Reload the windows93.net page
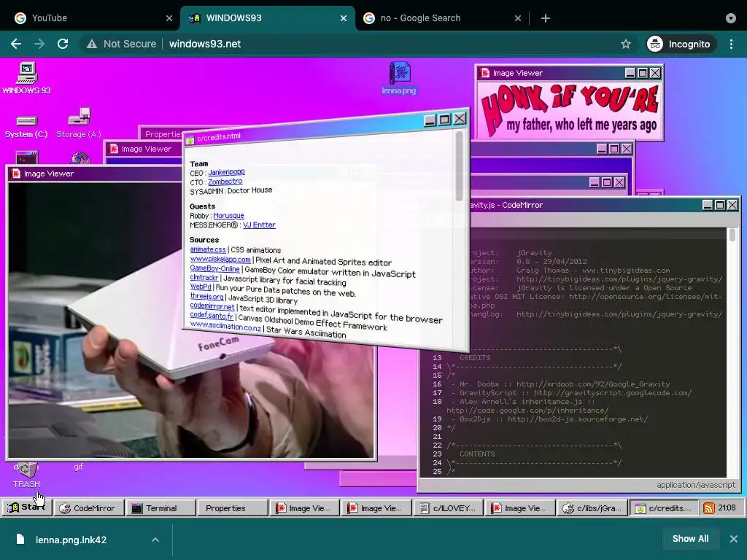The width and height of the screenshot is (747, 560). click(63, 44)
